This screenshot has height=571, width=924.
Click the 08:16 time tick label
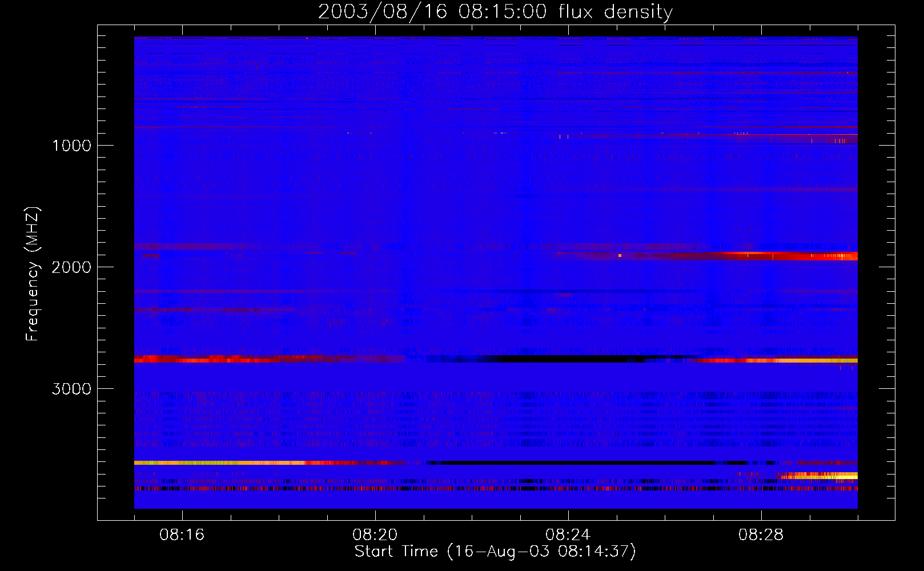tap(182, 535)
